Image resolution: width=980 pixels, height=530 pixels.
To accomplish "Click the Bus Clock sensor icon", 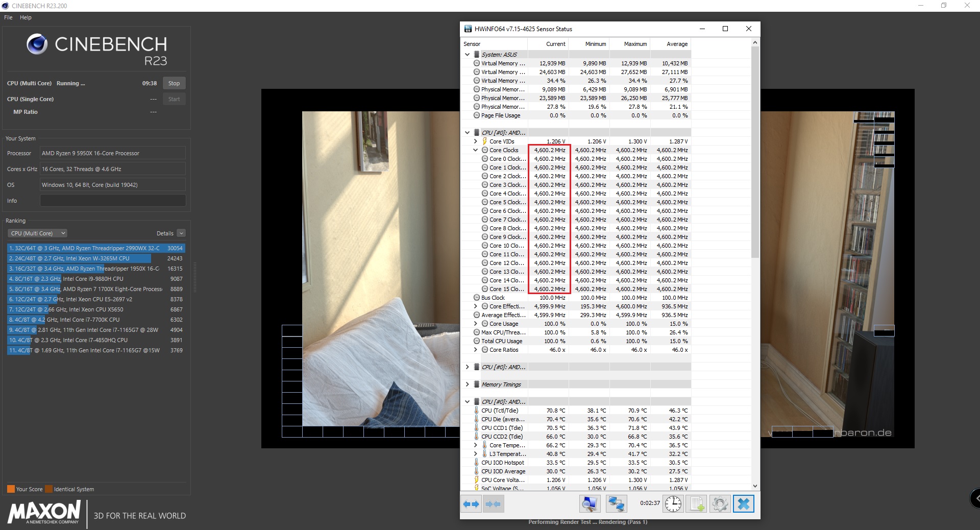I will coord(476,298).
